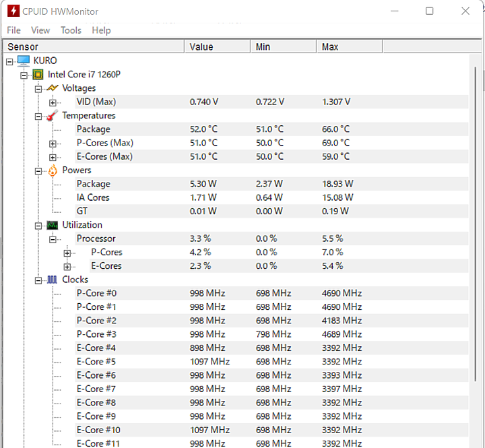Click the Value column header
This screenshot has width=485, height=448.
(x=218, y=46)
